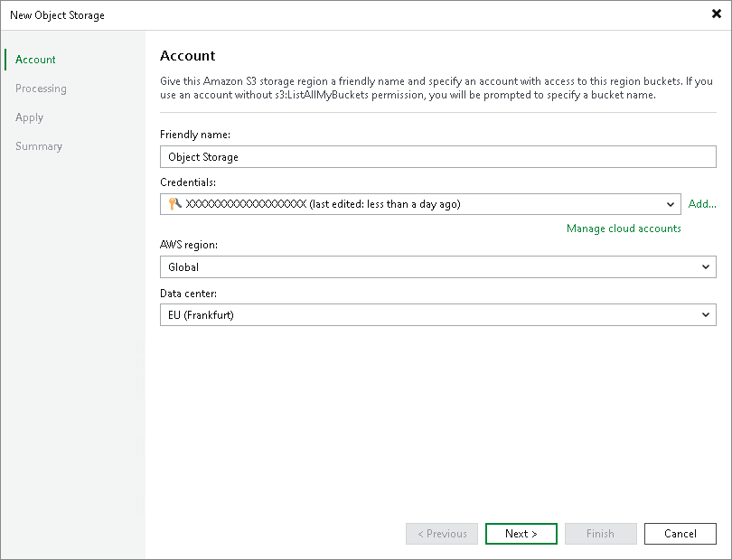
Task: Click the New Object Storage title text
Action: pyautogui.click(x=58, y=15)
